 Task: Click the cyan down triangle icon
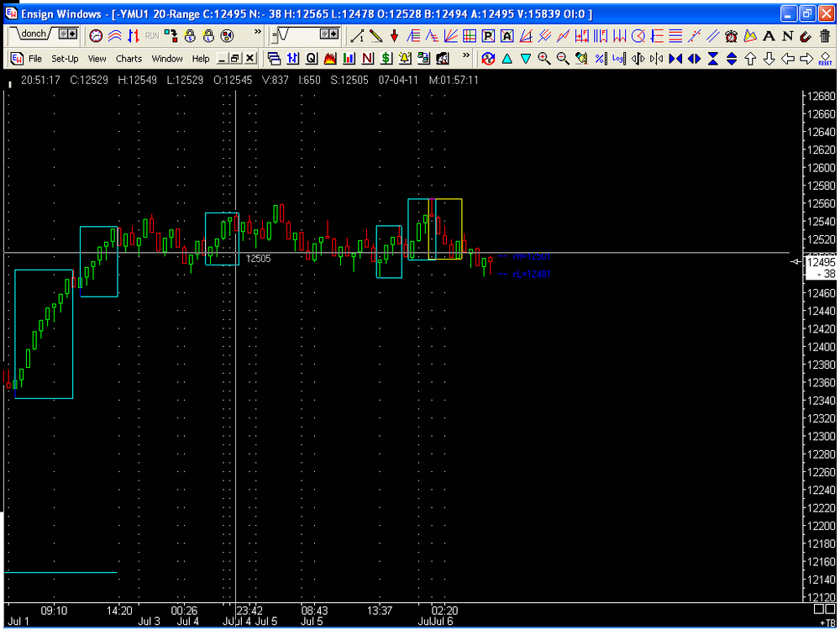coord(526,59)
